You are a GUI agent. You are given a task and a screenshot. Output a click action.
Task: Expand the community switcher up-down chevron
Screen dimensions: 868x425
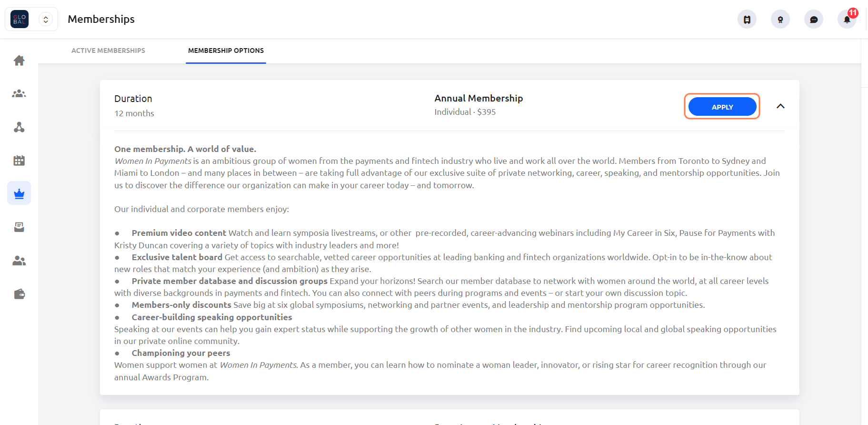[x=46, y=20]
